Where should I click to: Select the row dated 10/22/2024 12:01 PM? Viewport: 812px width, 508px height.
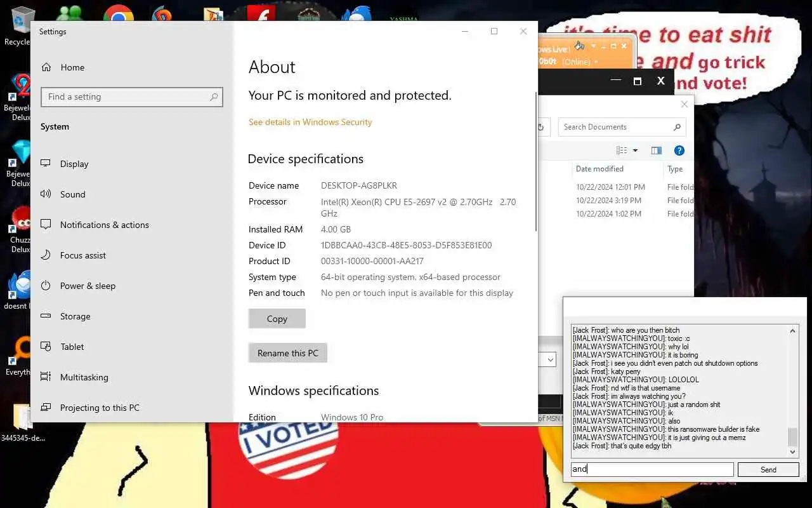pyautogui.click(x=616, y=187)
